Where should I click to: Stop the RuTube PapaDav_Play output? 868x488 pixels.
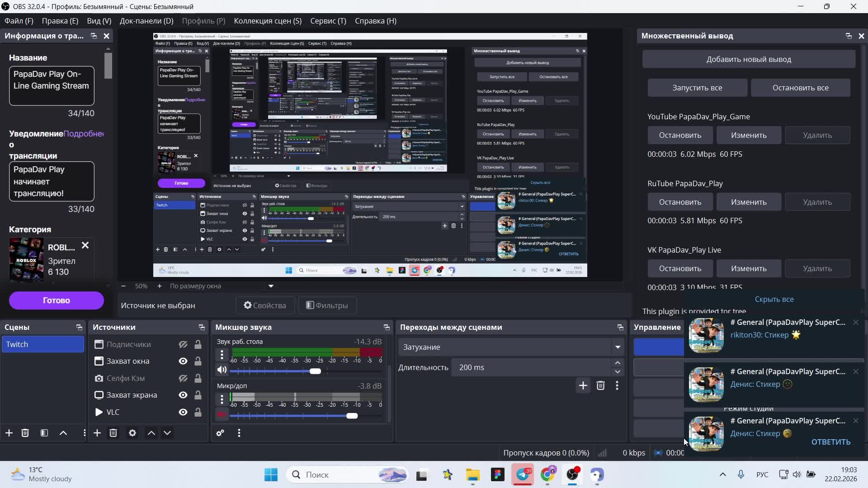(x=679, y=202)
